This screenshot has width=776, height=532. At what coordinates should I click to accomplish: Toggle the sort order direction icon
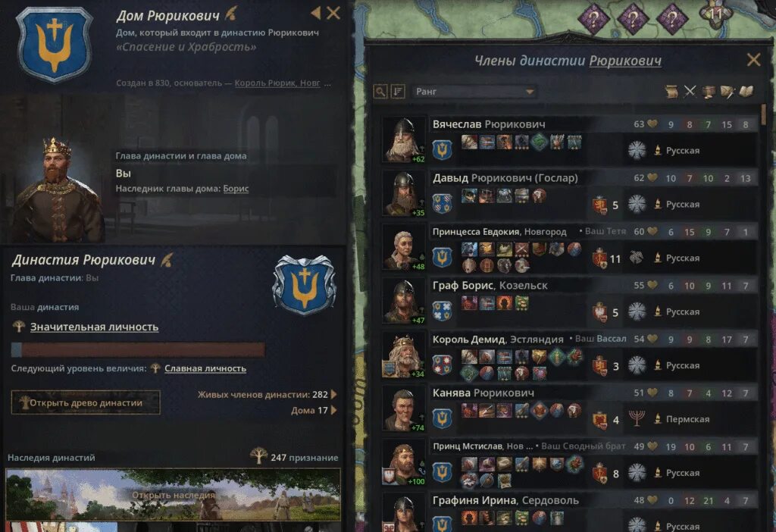[x=398, y=92]
